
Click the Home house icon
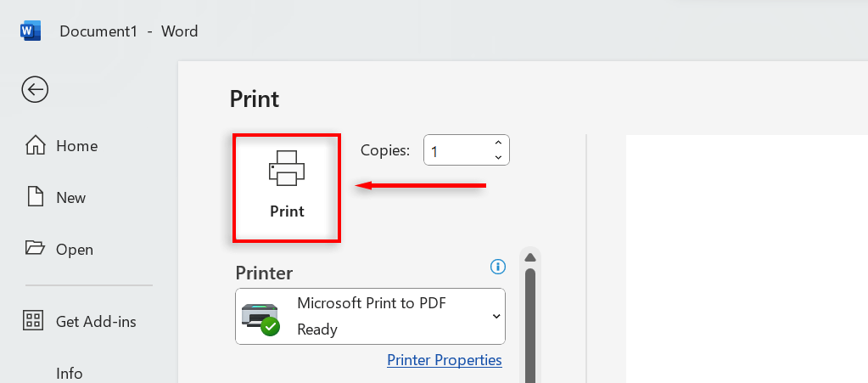(x=35, y=145)
